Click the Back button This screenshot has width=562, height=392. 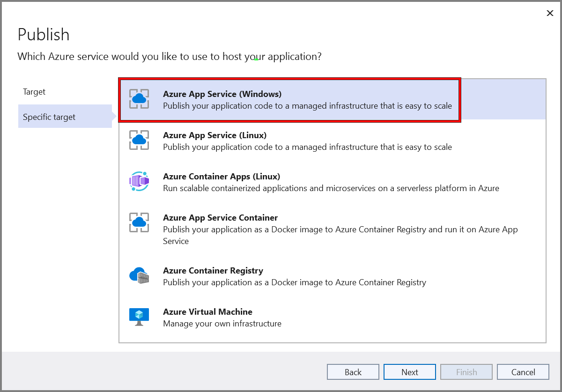tap(353, 371)
